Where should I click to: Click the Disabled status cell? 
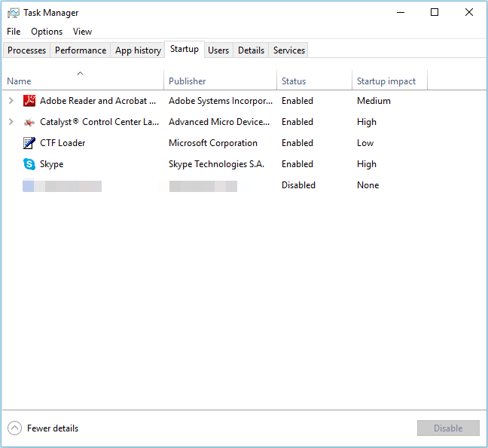point(298,185)
